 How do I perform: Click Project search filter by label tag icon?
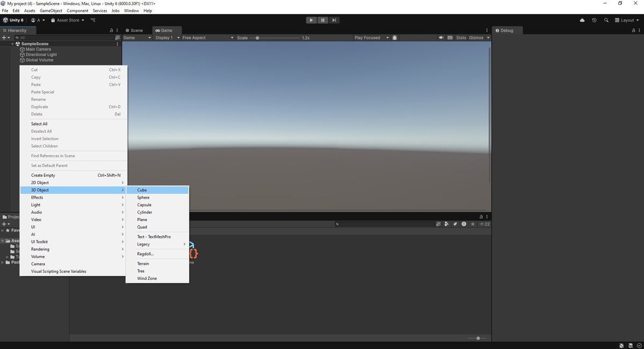point(455,224)
